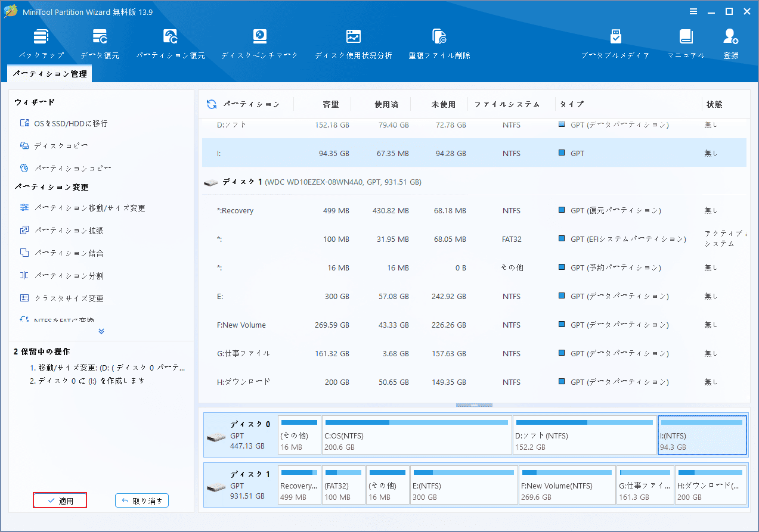This screenshot has height=532, width=759.
Task: Click D:ソフト(NTFS) block in disk map
Action: (x=584, y=435)
